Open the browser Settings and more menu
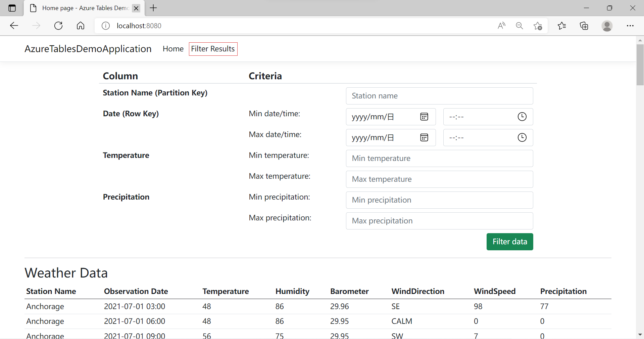Image resolution: width=644 pixels, height=339 pixels. tap(630, 26)
